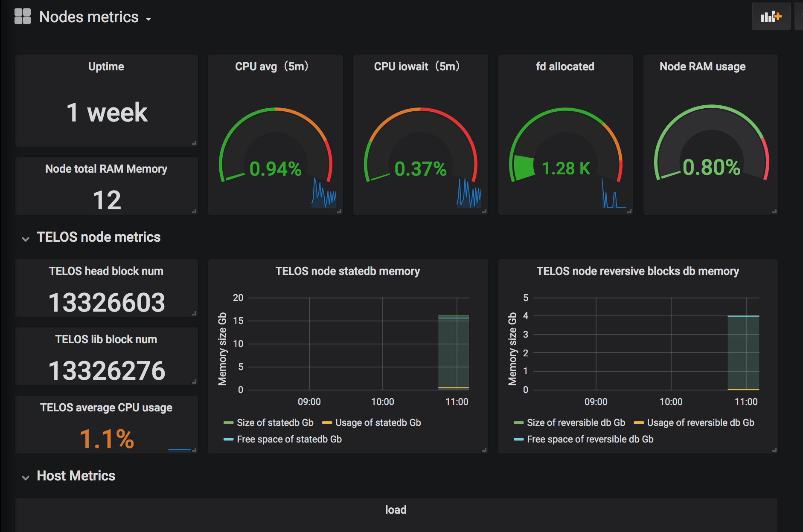
Task: Open CPU avg (5m) panel title menu
Action: pos(272,66)
